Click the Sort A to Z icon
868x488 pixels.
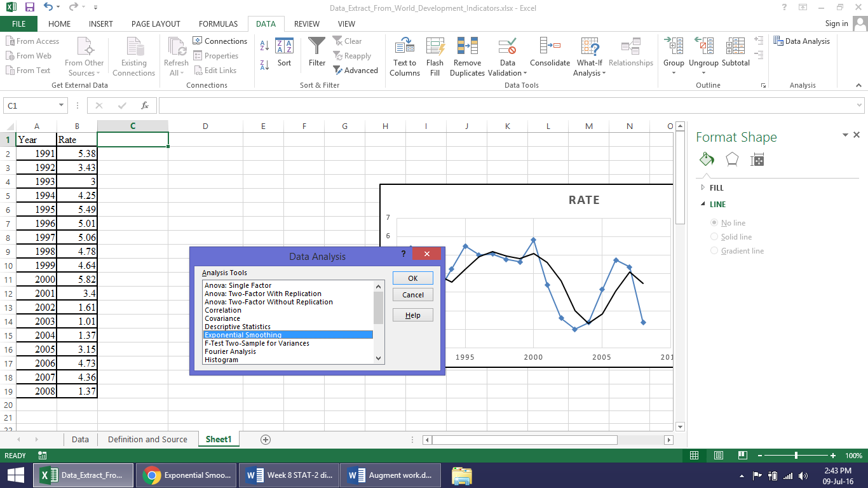tap(265, 46)
